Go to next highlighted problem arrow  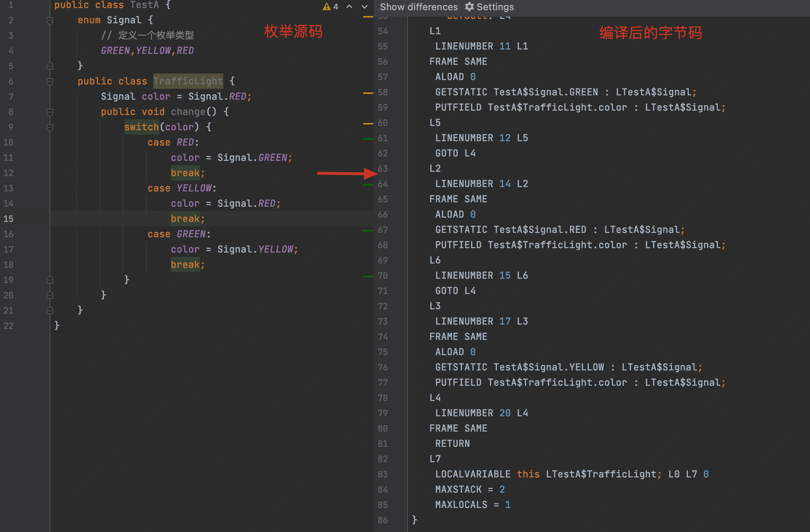364,7
